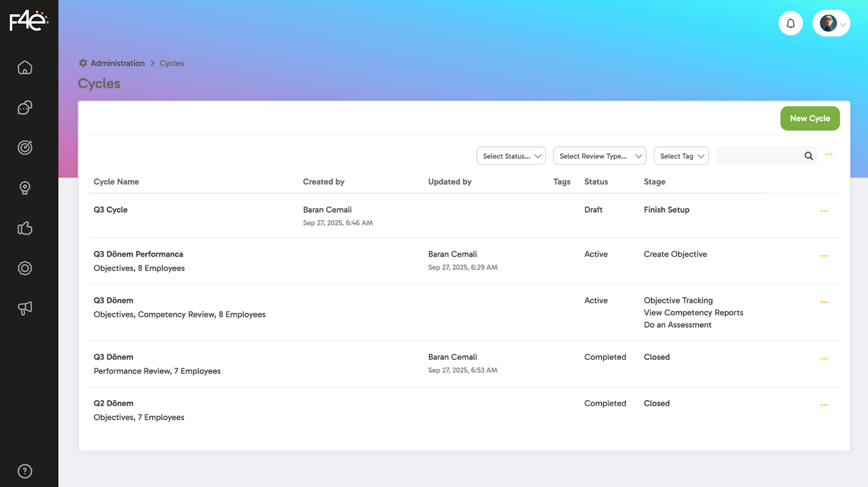The height and width of the screenshot is (487, 868).
Task: Open the target goals sidebar icon
Action: point(25,148)
